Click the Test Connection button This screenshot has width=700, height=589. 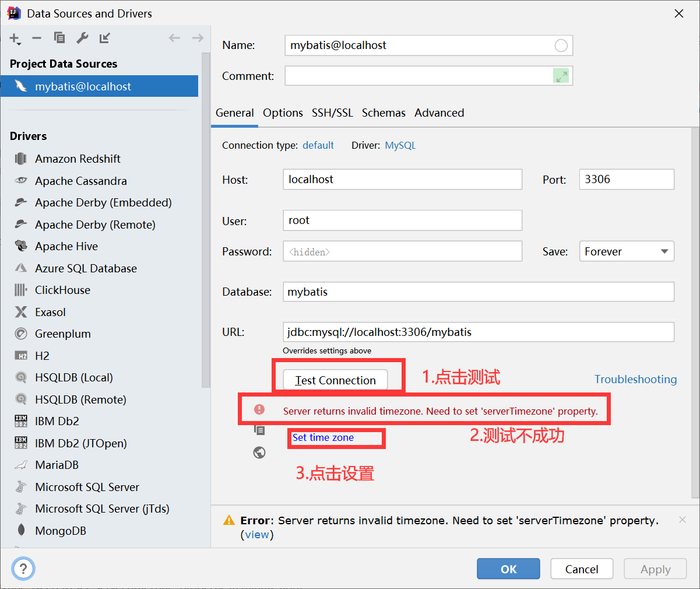(335, 380)
